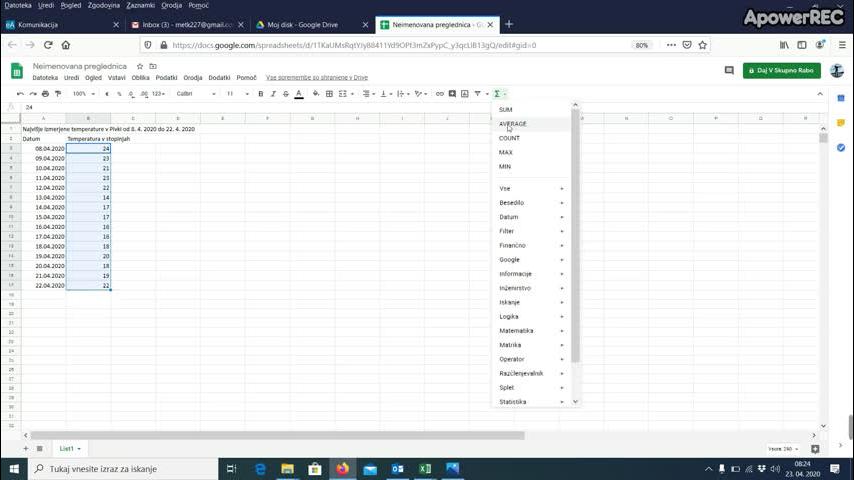Screen dimensions: 854x480
Task: Open the Podatki menu in Sheets
Action: 166,78
